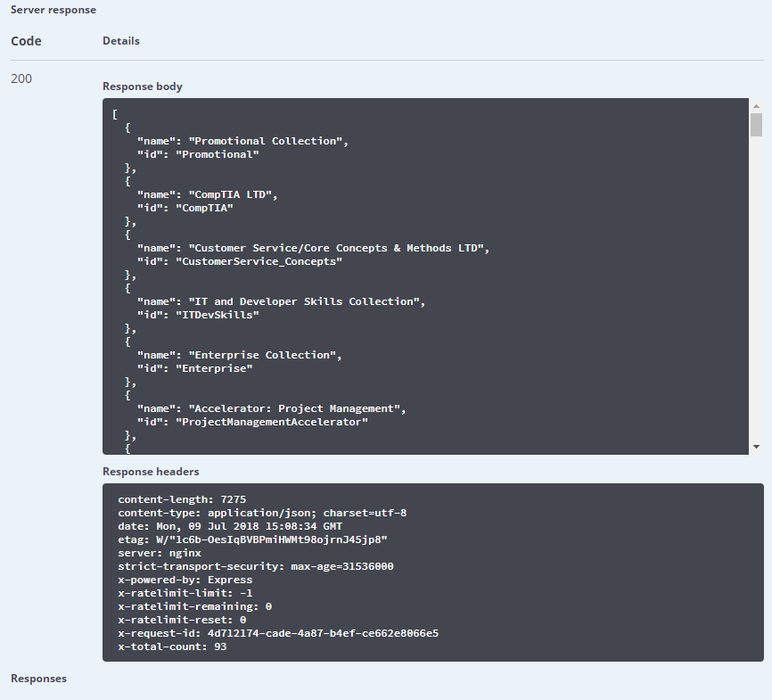Click the "CustomerService_Concepts" id line
The image size is (772, 700).
(x=239, y=261)
